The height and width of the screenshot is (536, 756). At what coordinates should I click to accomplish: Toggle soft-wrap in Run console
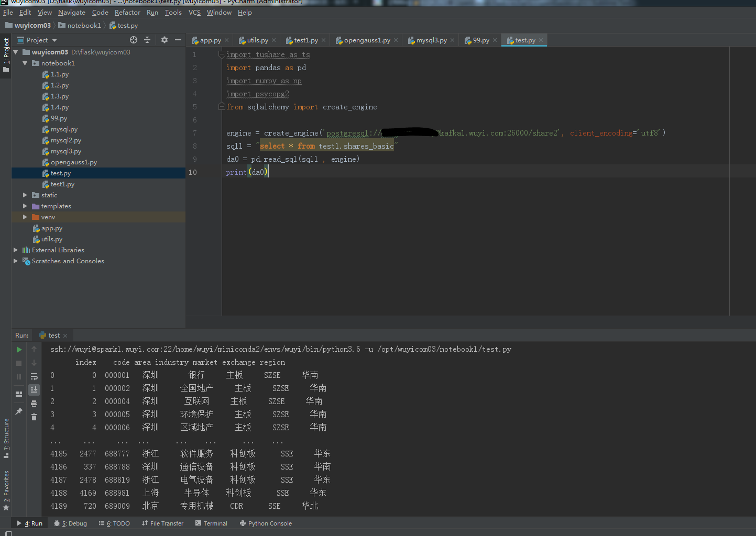point(34,376)
